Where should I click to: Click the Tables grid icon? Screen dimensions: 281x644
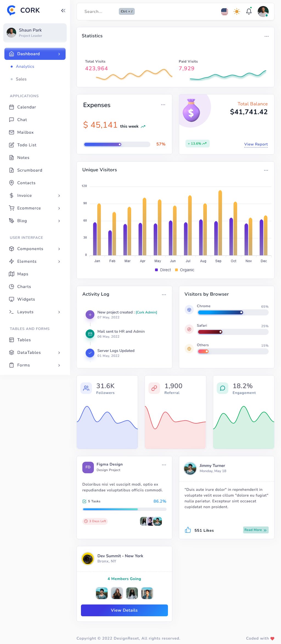tap(12, 340)
